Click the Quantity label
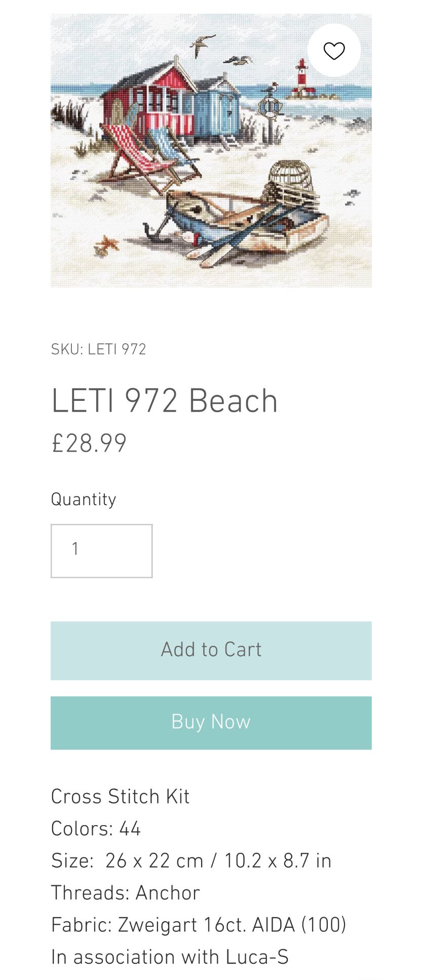Screen dimensions: 421x980 (x=84, y=500)
